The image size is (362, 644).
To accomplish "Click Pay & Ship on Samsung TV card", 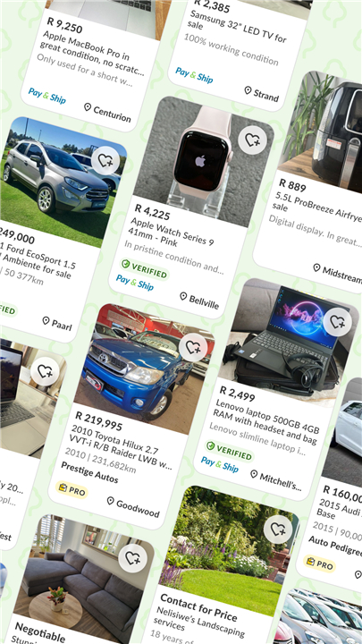I will point(194,75).
